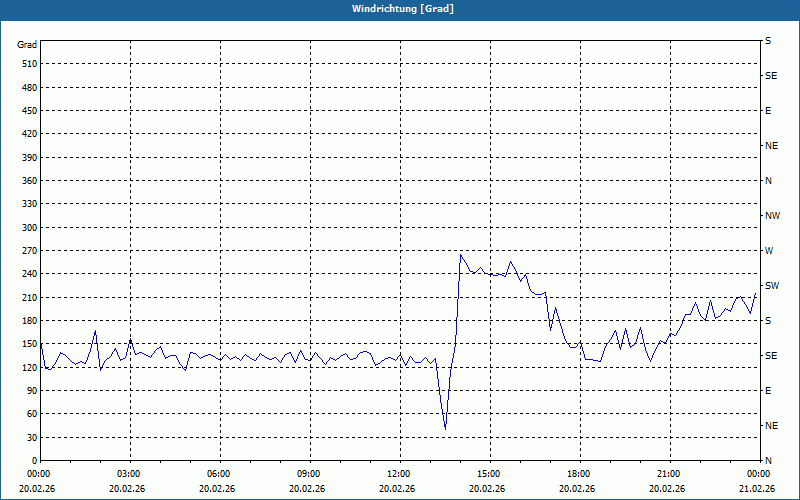Select the 480 value on the left axis
Screen dimensions: 800x500
point(30,88)
